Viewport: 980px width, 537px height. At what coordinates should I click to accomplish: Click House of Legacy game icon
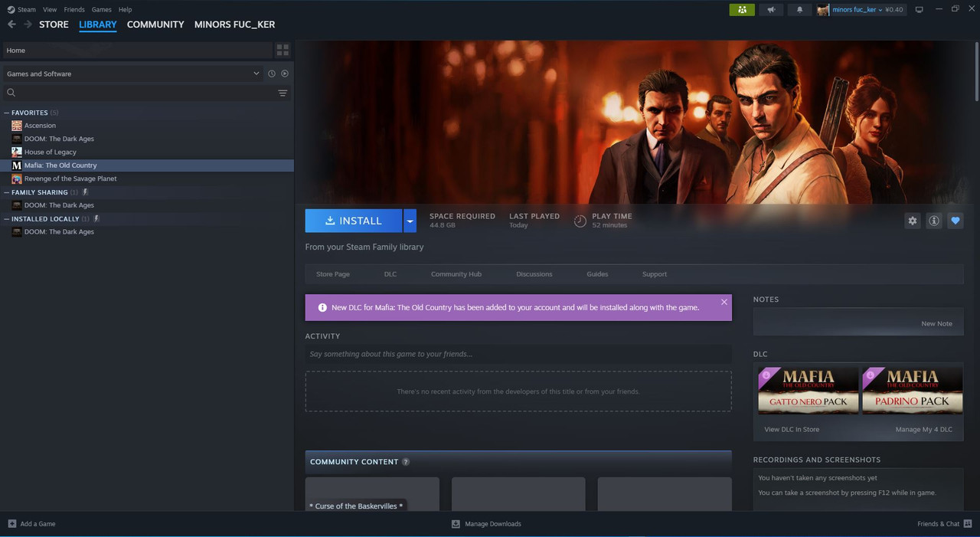(17, 152)
